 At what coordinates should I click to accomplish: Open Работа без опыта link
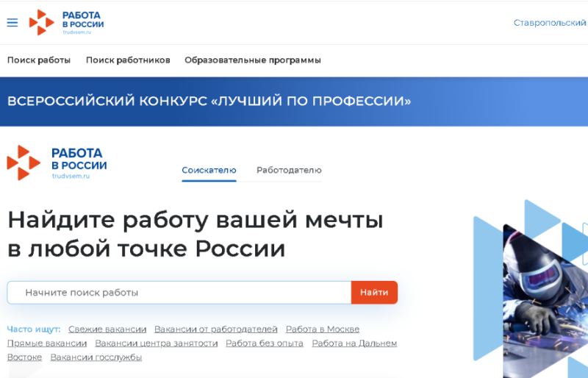265,343
